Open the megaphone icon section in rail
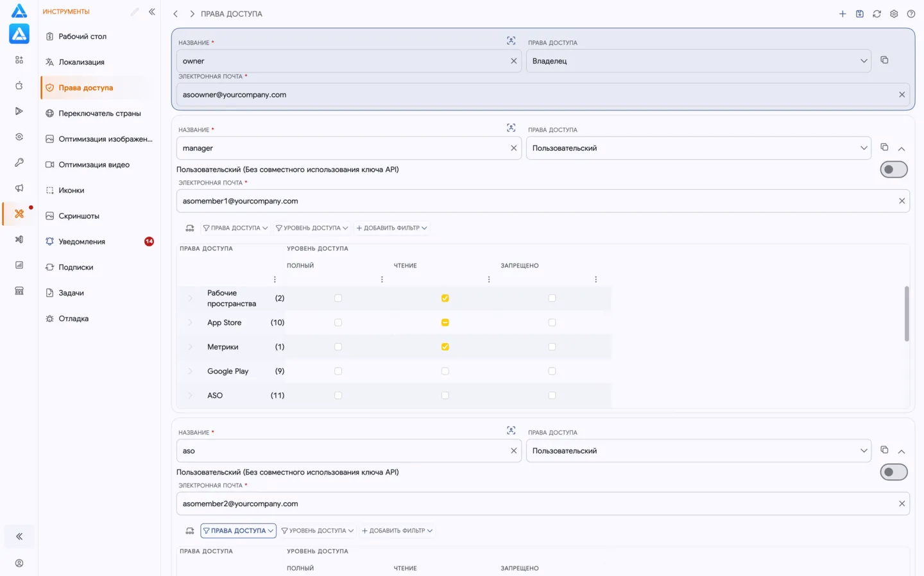The width and height of the screenshot is (924, 576). pyautogui.click(x=19, y=188)
